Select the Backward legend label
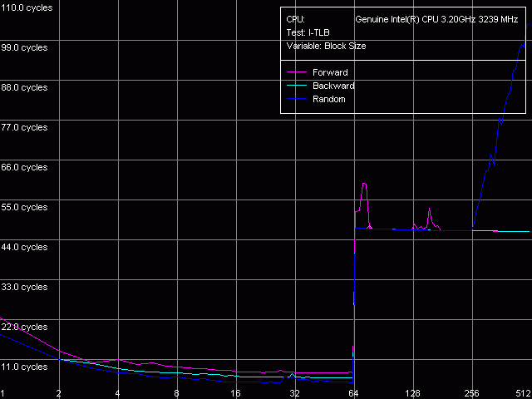The width and height of the screenshot is (532, 399). coord(333,86)
